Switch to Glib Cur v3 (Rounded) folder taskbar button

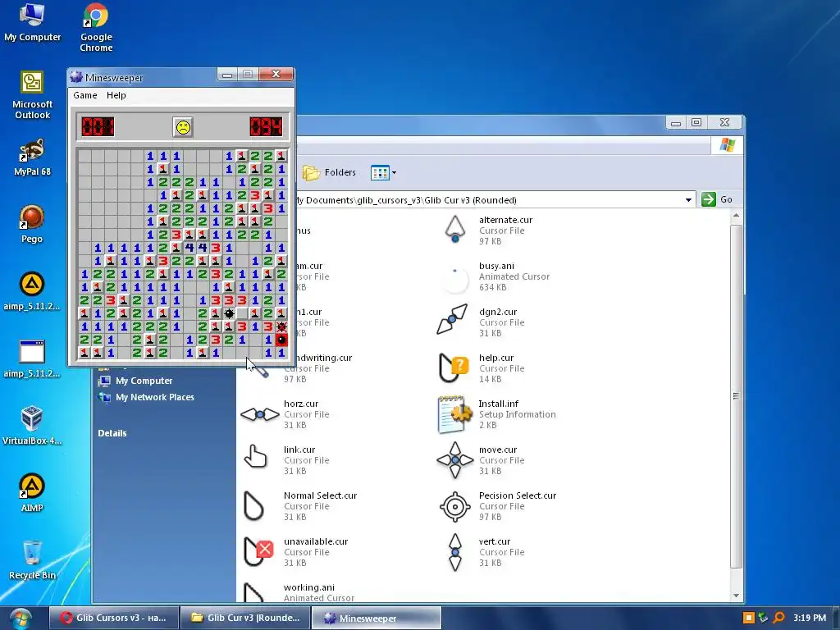pyautogui.click(x=245, y=618)
